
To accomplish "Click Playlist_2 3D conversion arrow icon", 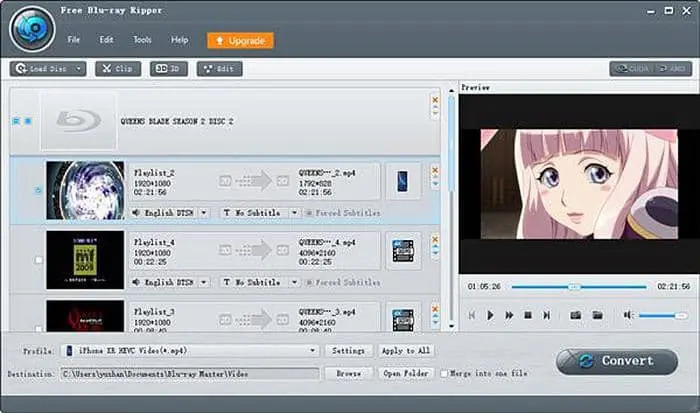I will pyautogui.click(x=254, y=181).
